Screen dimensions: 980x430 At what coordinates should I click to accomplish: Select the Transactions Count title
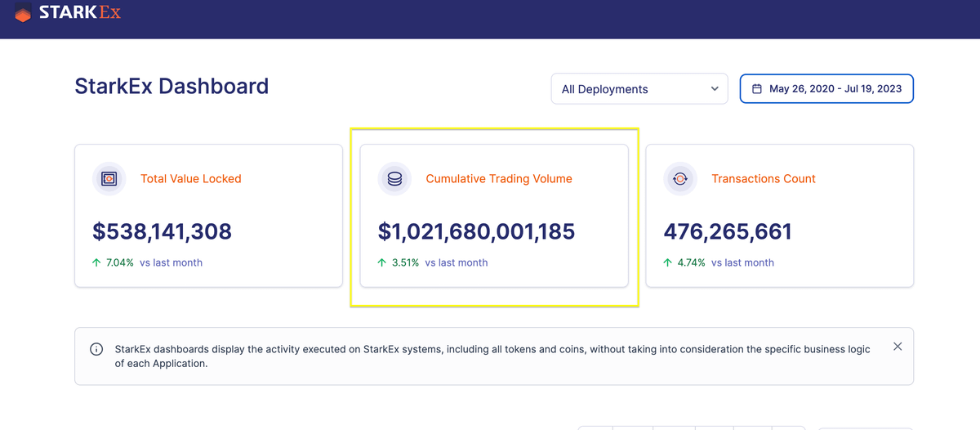(x=763, y=178)
